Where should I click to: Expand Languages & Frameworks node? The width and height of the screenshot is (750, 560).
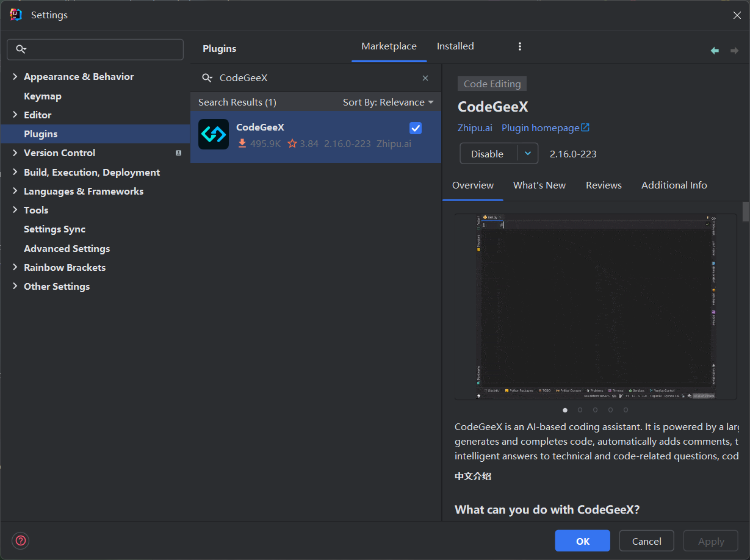pyautogui.click(x=15, y=191)
